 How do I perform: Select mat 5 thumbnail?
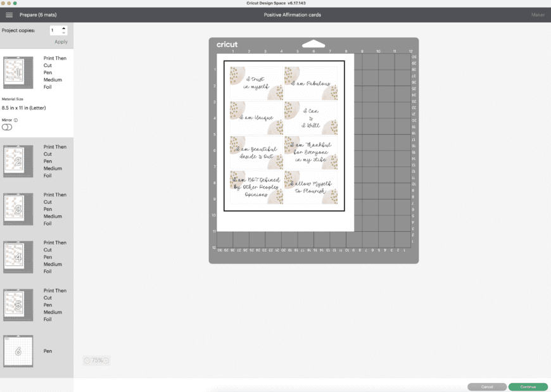click(x=18, y=305)
